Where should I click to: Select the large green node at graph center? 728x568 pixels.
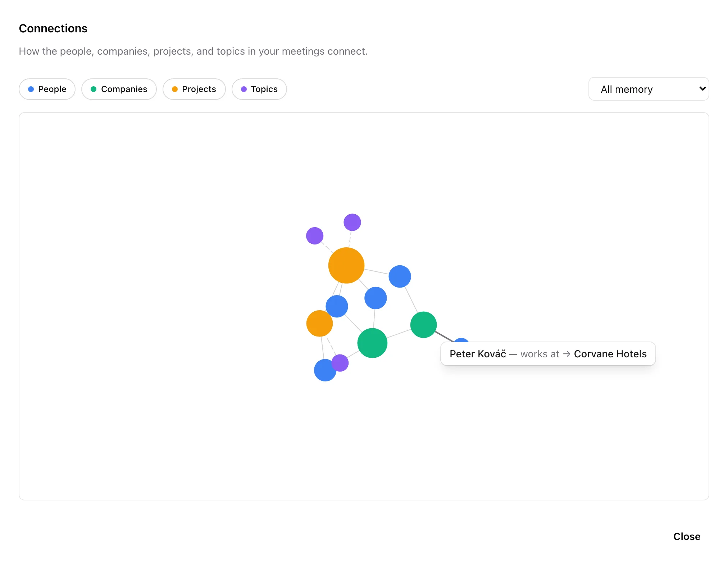[x=372, y=343]
